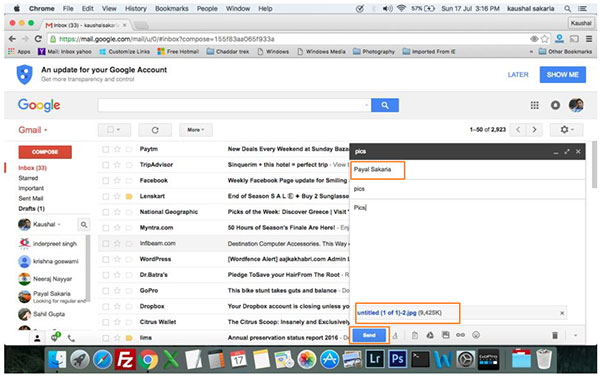Open the untitled (1 of 1)-2.jpg attachment
Viewport: 600px width, 377px height.
point(386,313)
